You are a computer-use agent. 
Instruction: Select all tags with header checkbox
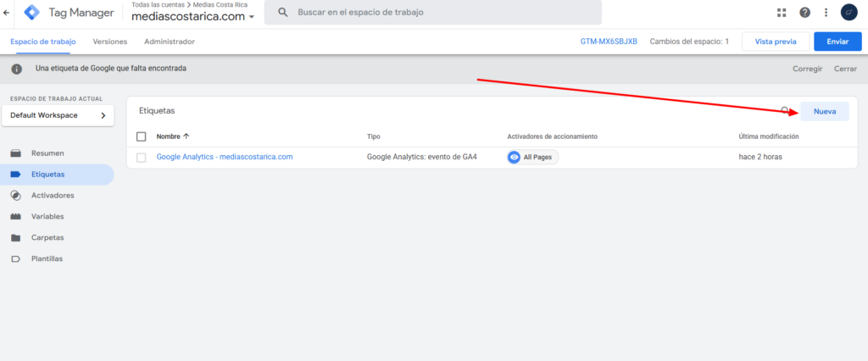(141, 136)
